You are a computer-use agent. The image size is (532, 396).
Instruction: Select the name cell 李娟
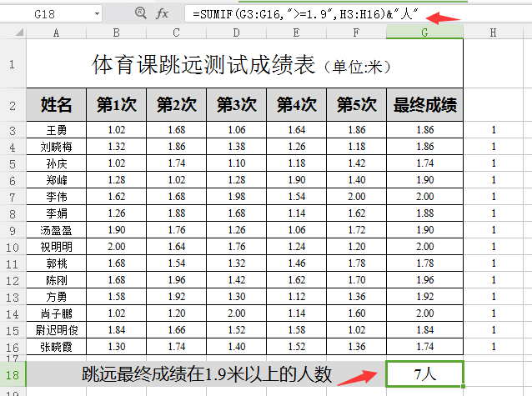[x=57, y=213]
